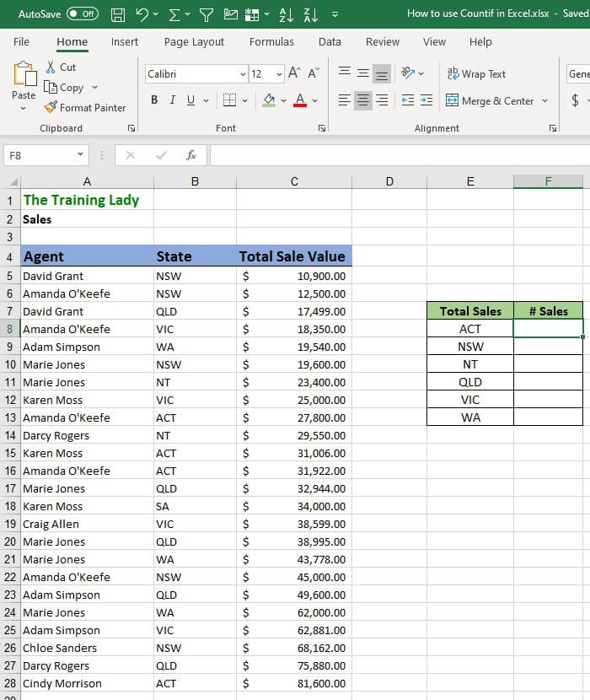
Task: Click the Merge & Center button
Action: point(490,101)
